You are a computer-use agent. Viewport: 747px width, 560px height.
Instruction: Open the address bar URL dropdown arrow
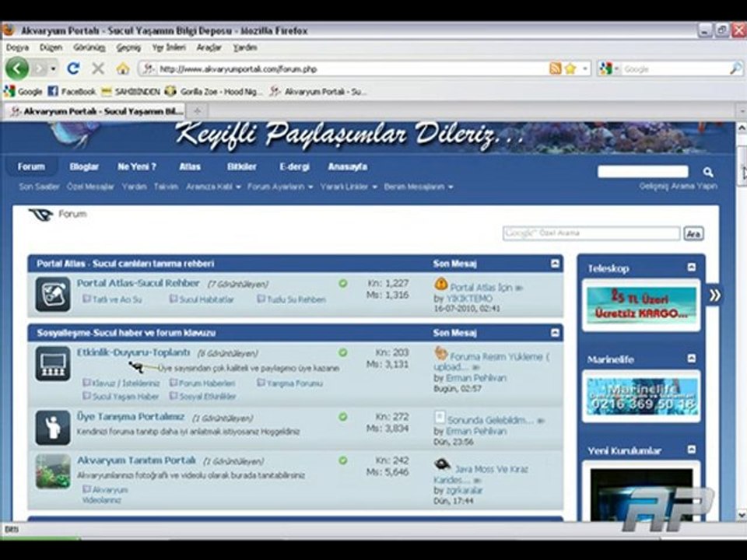(x=585, y=69)
